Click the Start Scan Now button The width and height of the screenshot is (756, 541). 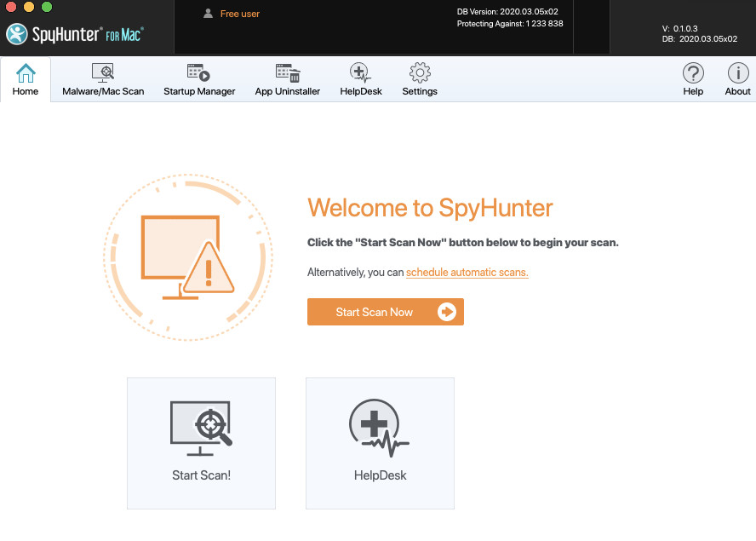click(x=385, y=312)
